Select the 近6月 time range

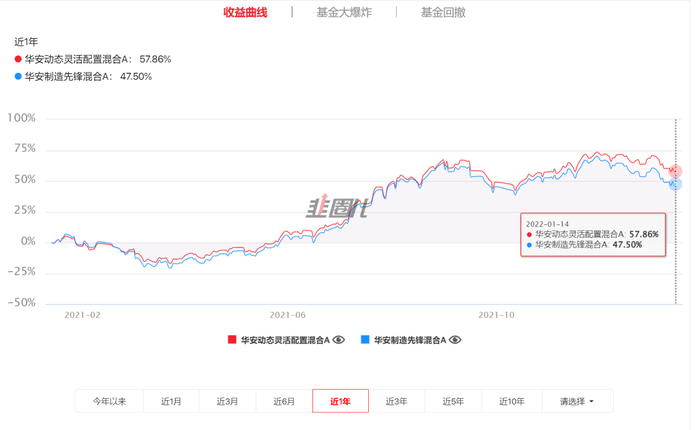click(x=284, y=401)
